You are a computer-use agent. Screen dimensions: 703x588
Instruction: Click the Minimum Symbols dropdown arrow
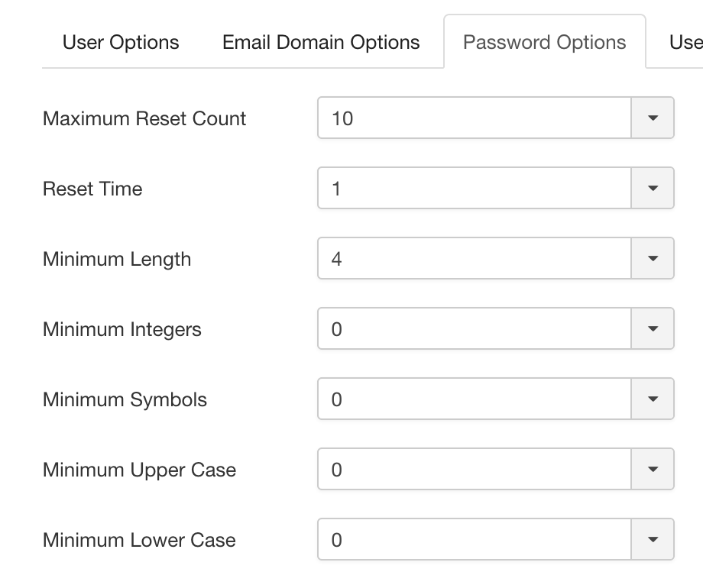coord(653,399)
